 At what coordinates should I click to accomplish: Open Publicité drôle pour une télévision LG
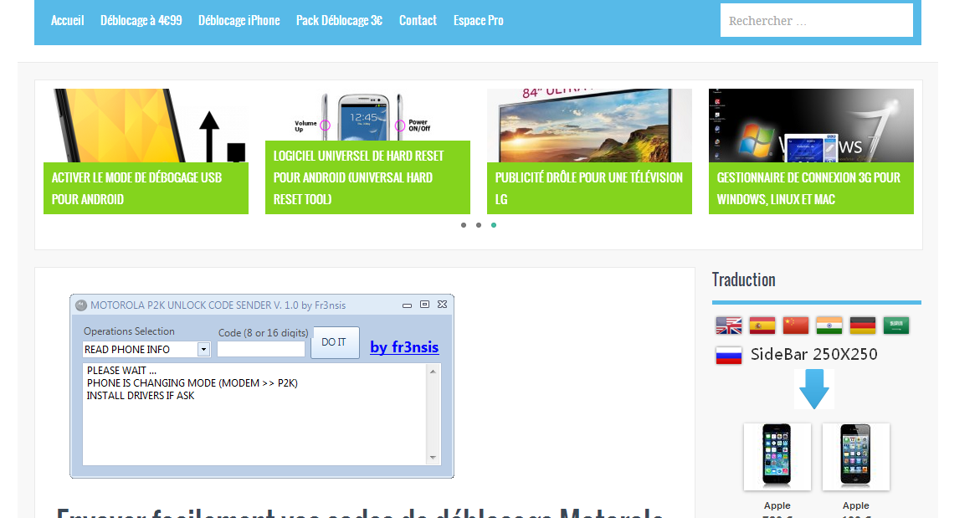click(x=589, y=188)
